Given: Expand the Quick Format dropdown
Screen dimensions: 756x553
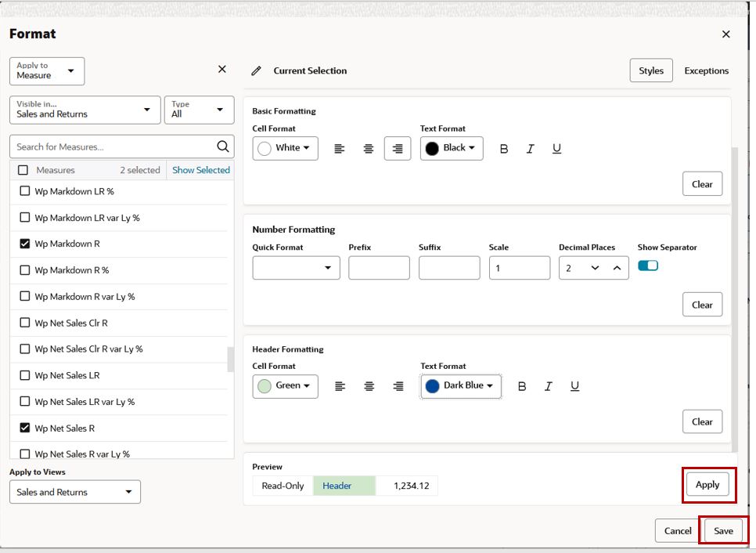Looking at the screenshot, I should point(296,268).
